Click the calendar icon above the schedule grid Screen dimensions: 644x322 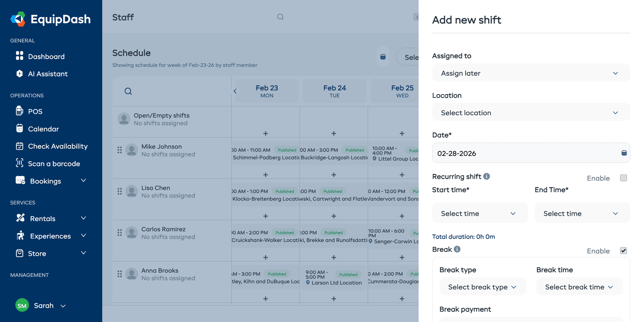[x=382, y=57]
